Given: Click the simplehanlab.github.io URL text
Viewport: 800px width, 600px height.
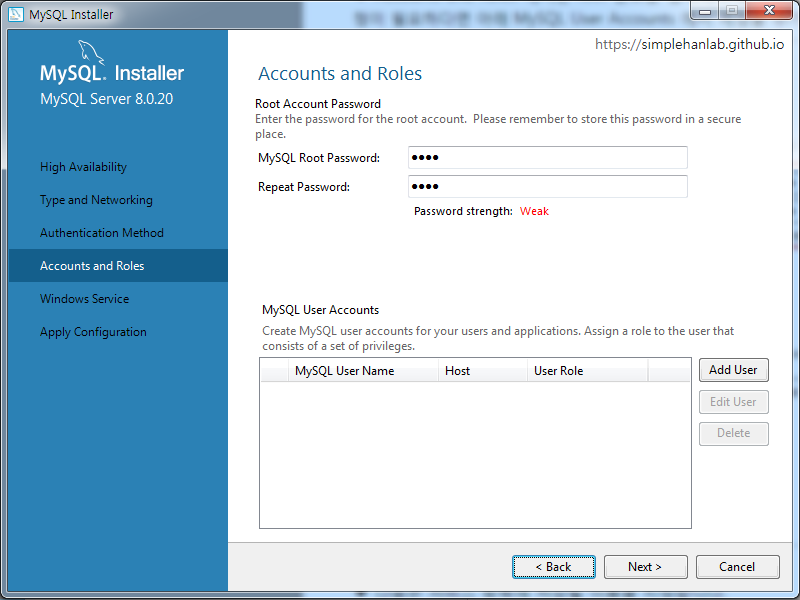Looking at the screenshot, I should (x=689, y=44).
